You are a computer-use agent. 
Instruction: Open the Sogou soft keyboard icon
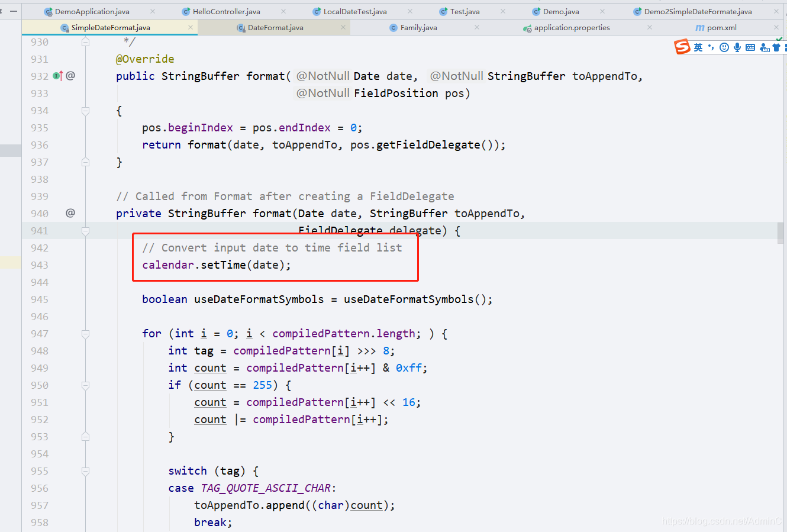(750, 47)
